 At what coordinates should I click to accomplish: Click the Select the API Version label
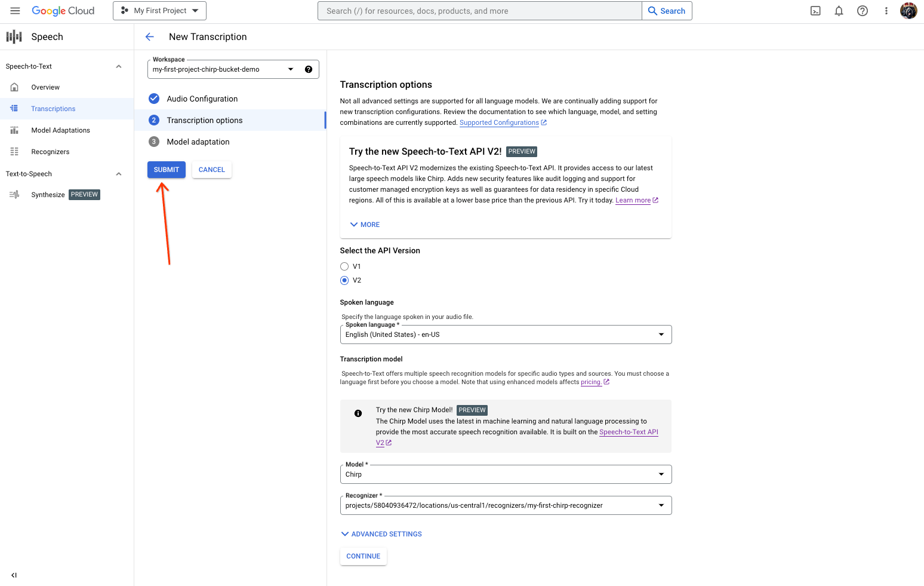click(380, 251)
